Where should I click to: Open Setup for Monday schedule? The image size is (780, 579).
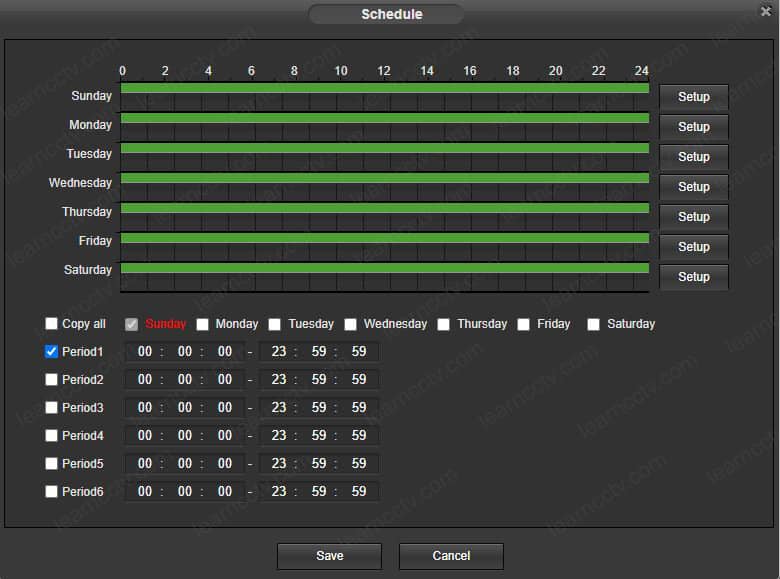[x=693, y=127]
